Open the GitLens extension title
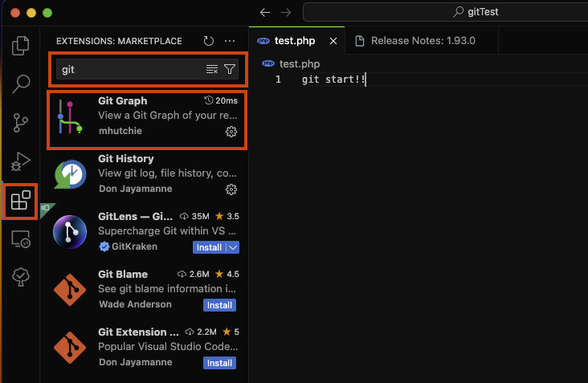 tap(135, 216)
